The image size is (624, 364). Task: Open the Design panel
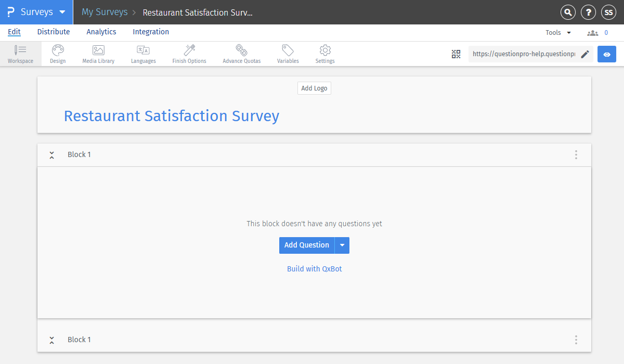tap(57, 54)
